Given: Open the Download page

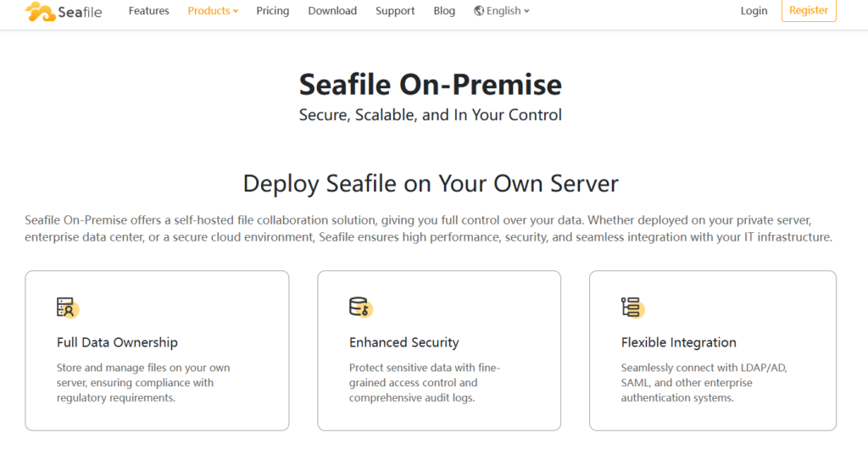Looking at the screenshot, I should [x=332, y=10].
